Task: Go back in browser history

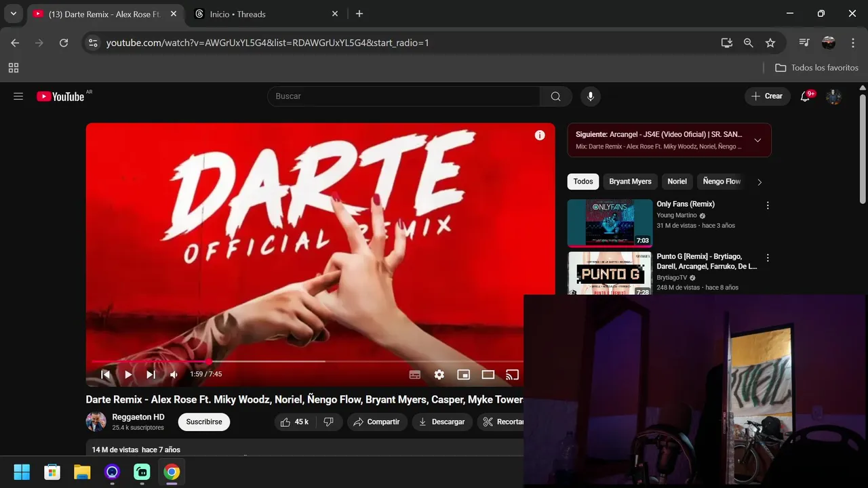Action: tap(15, 43)
